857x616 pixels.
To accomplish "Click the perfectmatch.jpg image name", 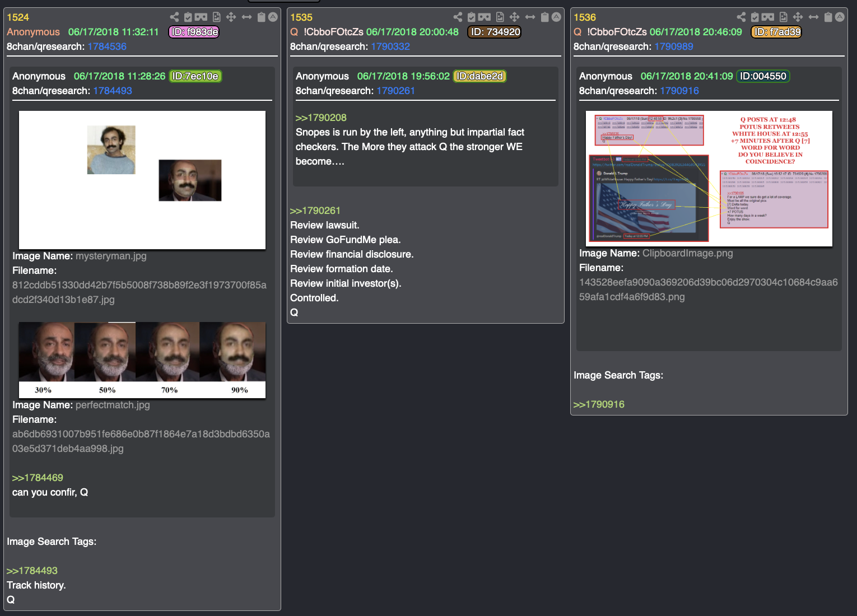I will click(113, 405).
